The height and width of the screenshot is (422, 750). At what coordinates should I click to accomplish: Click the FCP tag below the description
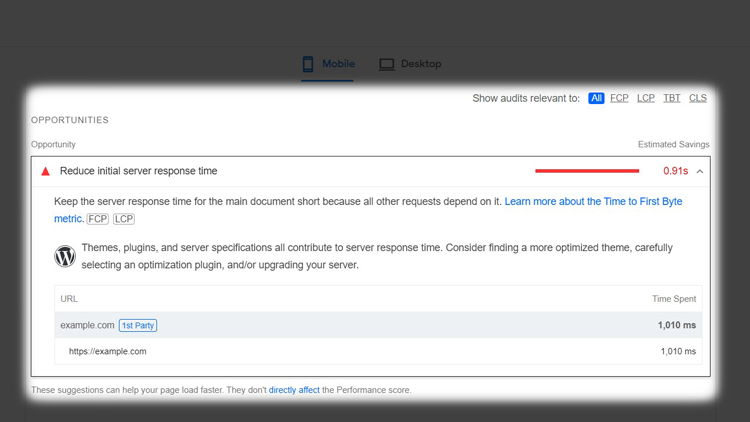[97, 219]
